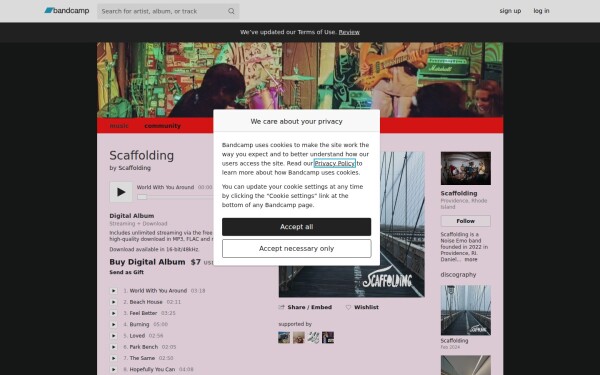Click the track progress slider handle

click(142, 197)
